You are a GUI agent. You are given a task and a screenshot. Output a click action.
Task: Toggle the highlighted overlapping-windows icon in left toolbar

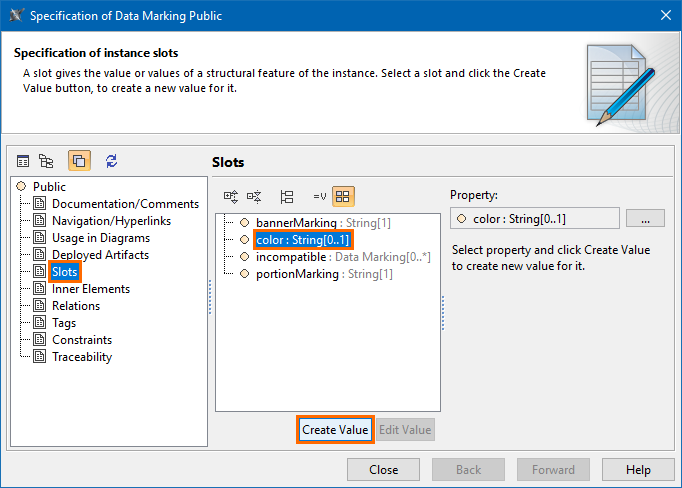[79, 160]
